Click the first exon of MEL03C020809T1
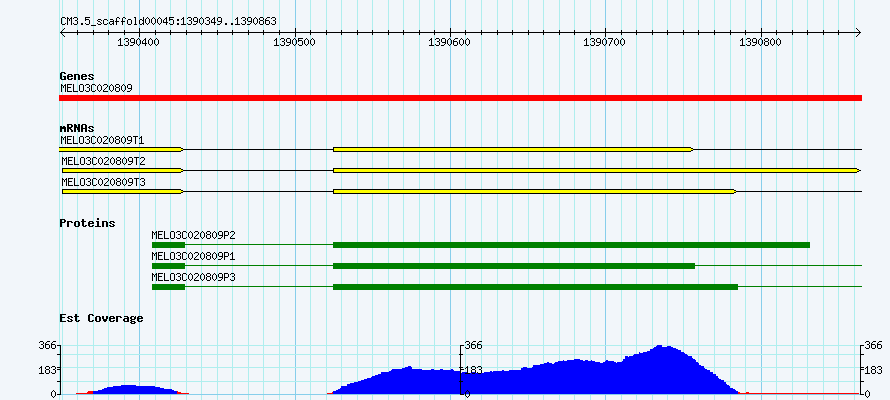Viewport: 890px width, 400px height. pos(121,149)
